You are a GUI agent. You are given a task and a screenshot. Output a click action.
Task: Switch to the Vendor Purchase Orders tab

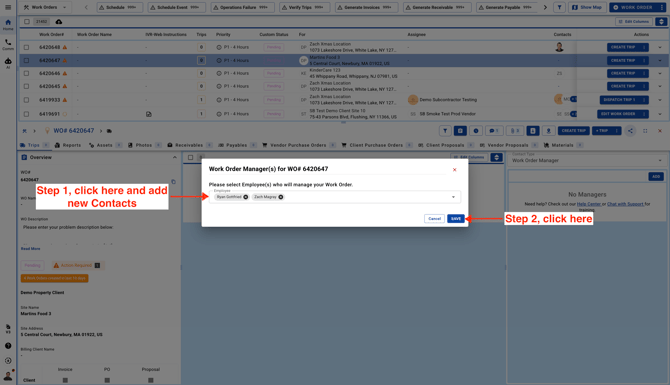(x=299, y=145)
